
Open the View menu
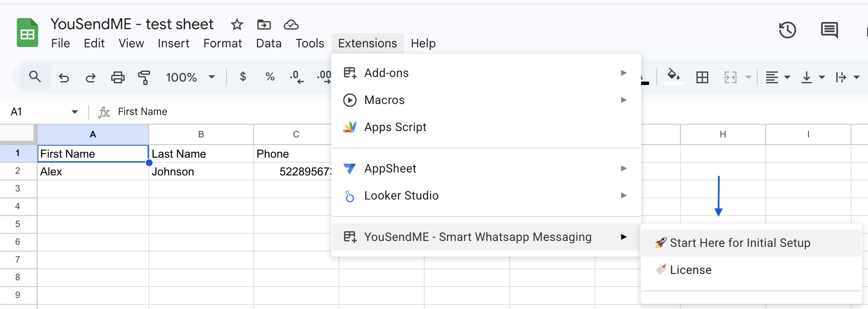pyautogui.click(x=131, y=43)
